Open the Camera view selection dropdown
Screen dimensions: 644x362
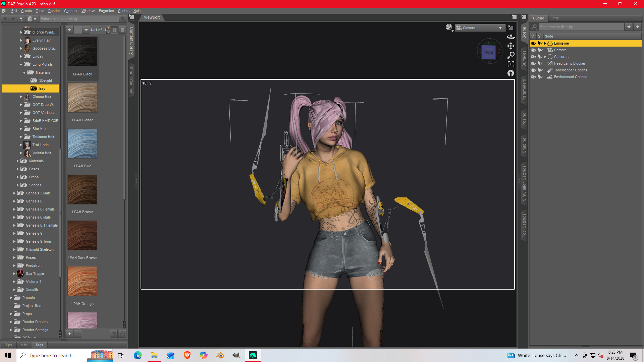(480, 28)
